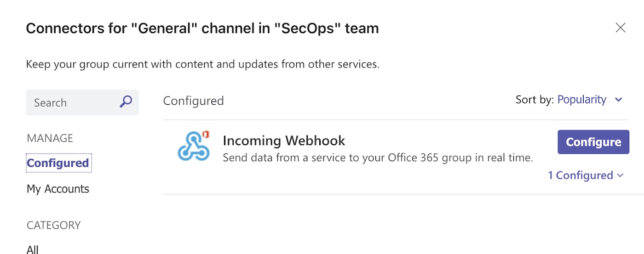Image resolution: width=644 pixels, height=254 pixels.
Task: Show All connectors category
Action: tap(33, 249)
